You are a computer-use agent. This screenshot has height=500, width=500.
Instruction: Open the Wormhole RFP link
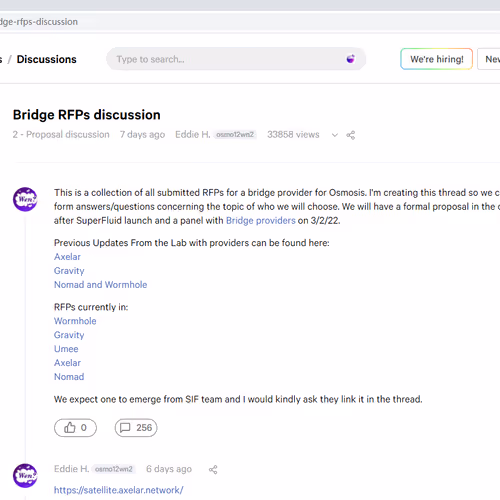75,321
